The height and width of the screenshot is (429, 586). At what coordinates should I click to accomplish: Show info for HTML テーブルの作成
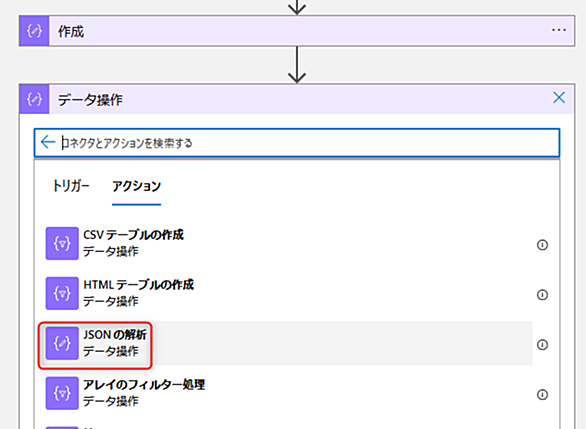tap(542, 295)
